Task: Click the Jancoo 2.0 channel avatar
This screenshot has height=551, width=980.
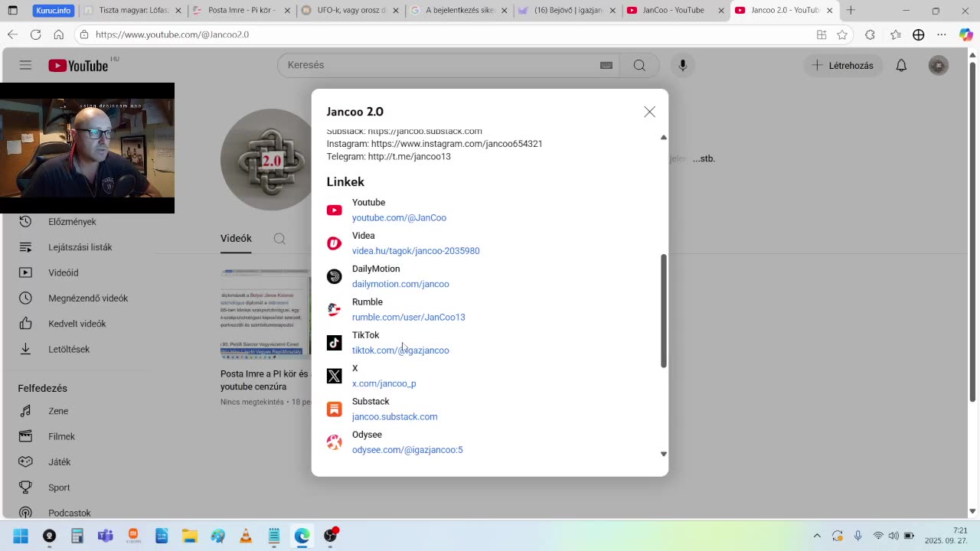Action: [266, 159]
